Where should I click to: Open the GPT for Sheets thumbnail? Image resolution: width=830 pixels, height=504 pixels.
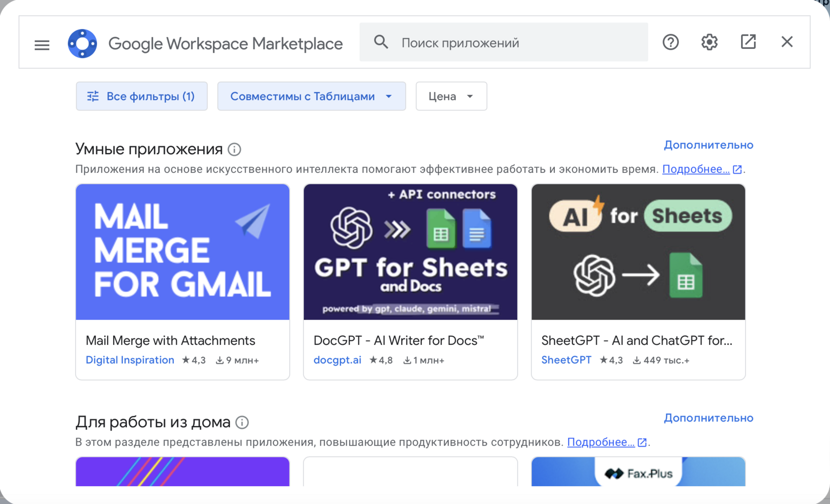[x=411, y=252]
